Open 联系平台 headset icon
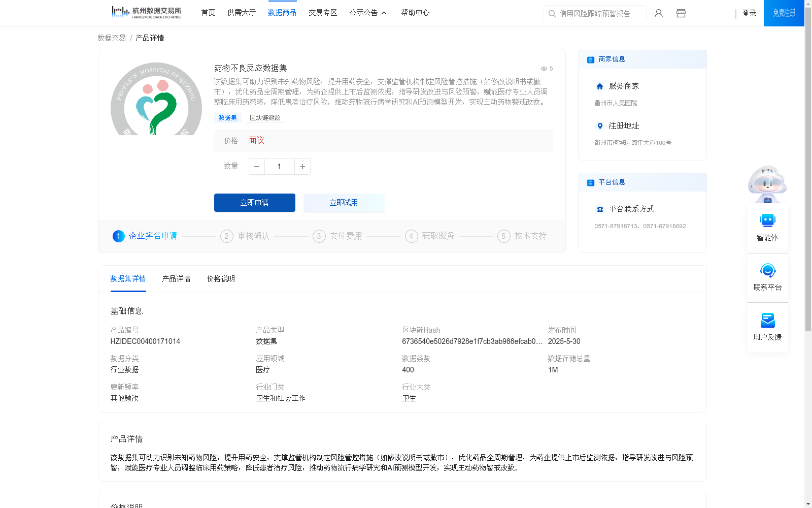812x508 pixels. coord(768,270)
